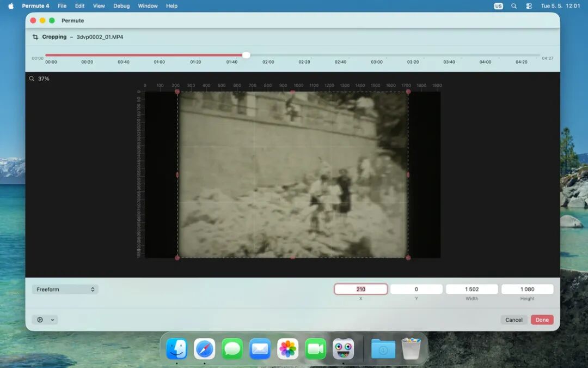Open the Permute app in the Dock
Screen dimensions: 588x368
(x=343, y=348)
